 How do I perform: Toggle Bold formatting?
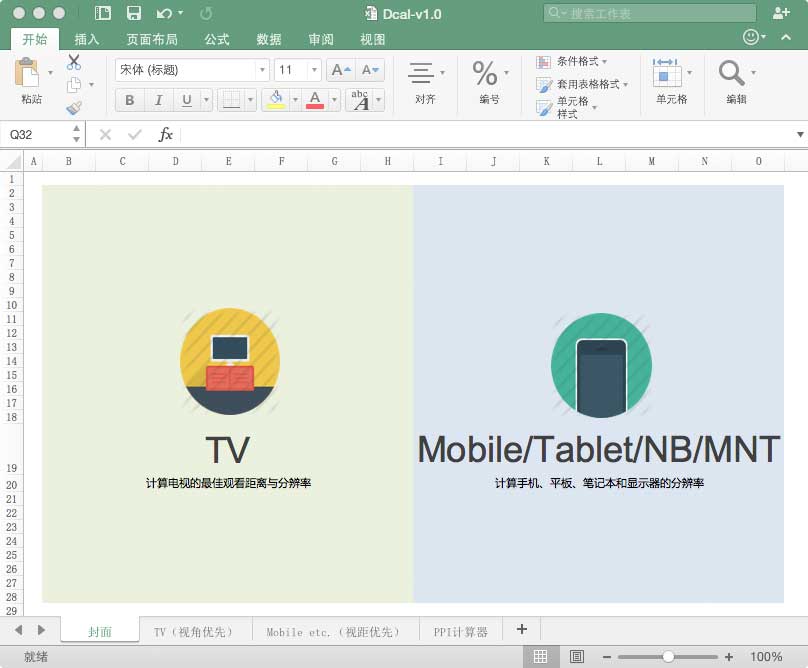(130, 100)
